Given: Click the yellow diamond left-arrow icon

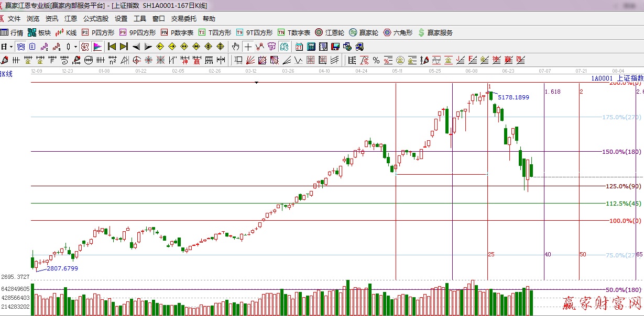Looking at the screenshot, I should pyautogui.click(x=160, y=47).
